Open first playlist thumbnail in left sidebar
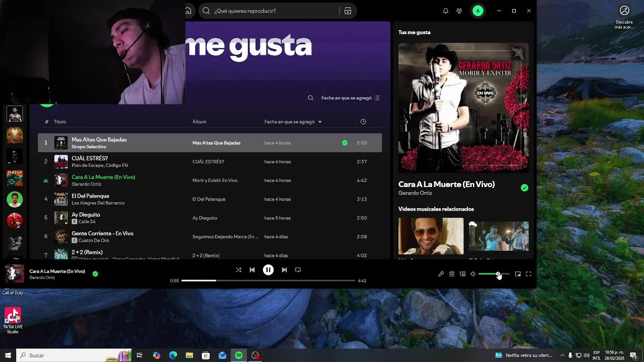The height and width of the screenshot is (362, 644). (x=15, y=114)
